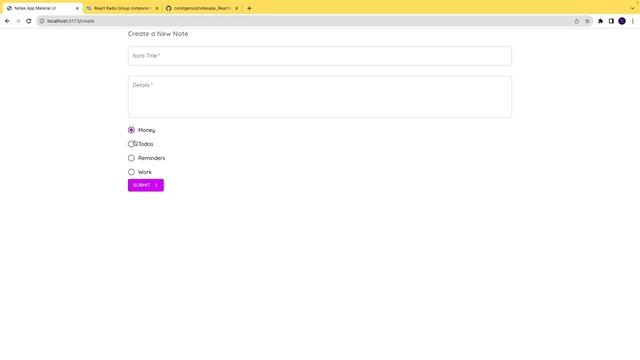This screenshot has height=360, width=640.
Task: Reload the current page
Action: 29,21
